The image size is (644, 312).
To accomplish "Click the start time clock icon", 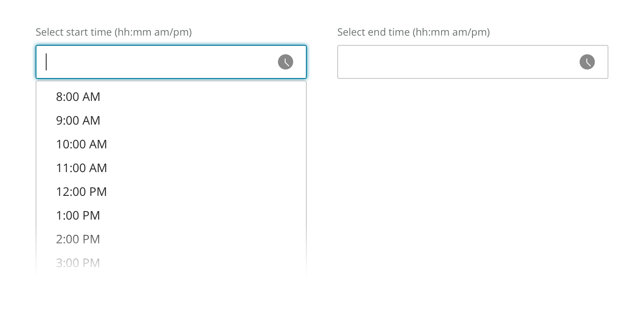I will pos(286,62).
